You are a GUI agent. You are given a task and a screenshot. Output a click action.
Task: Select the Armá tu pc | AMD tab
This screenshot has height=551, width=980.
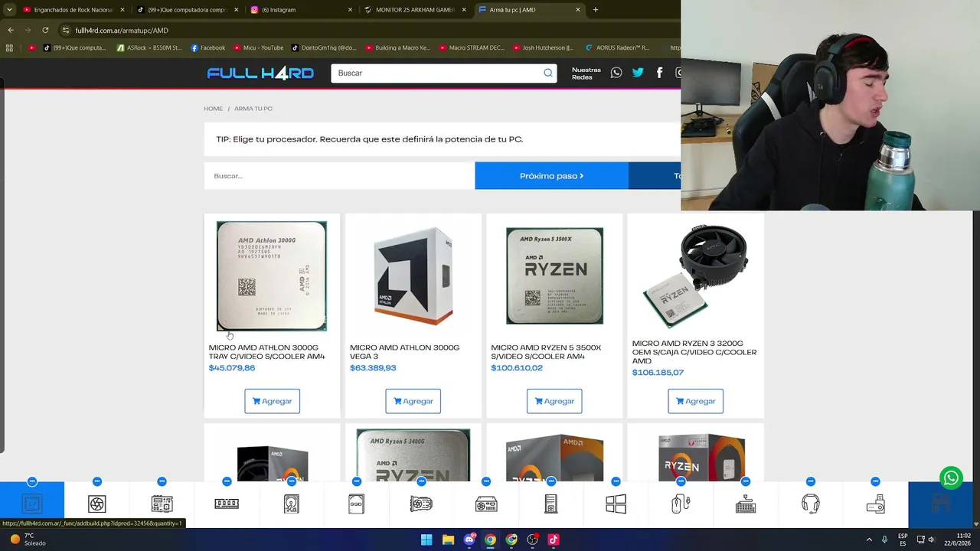pos(528,10)
